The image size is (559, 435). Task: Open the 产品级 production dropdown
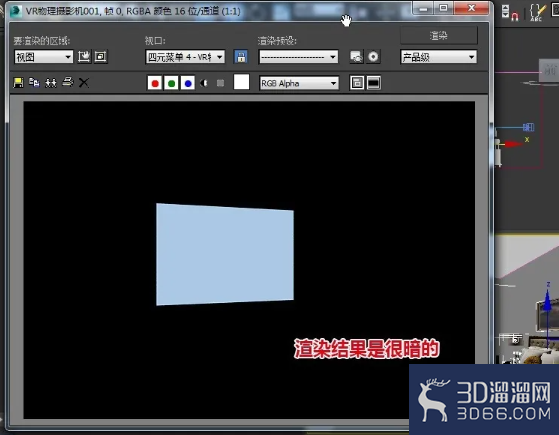439,57
